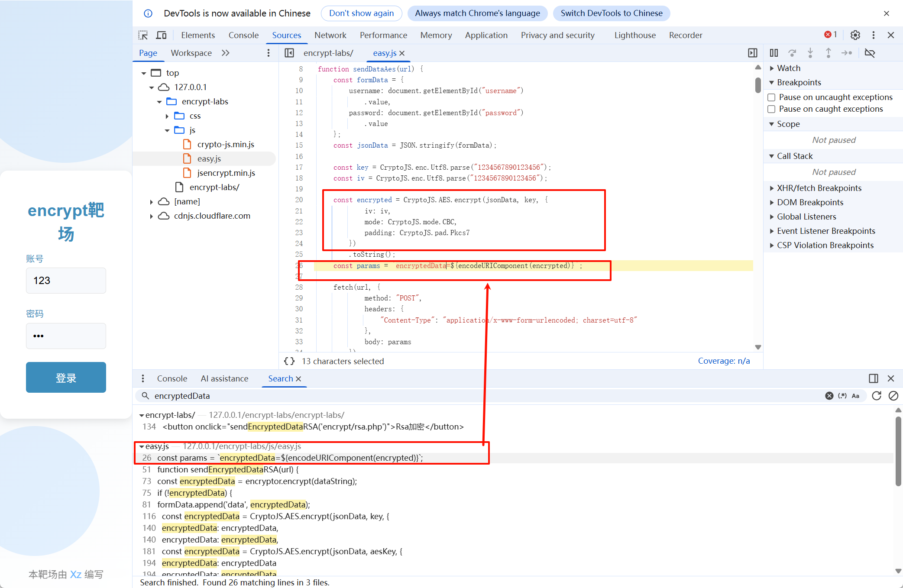Expand the css folder in tree

click(167, 116)
